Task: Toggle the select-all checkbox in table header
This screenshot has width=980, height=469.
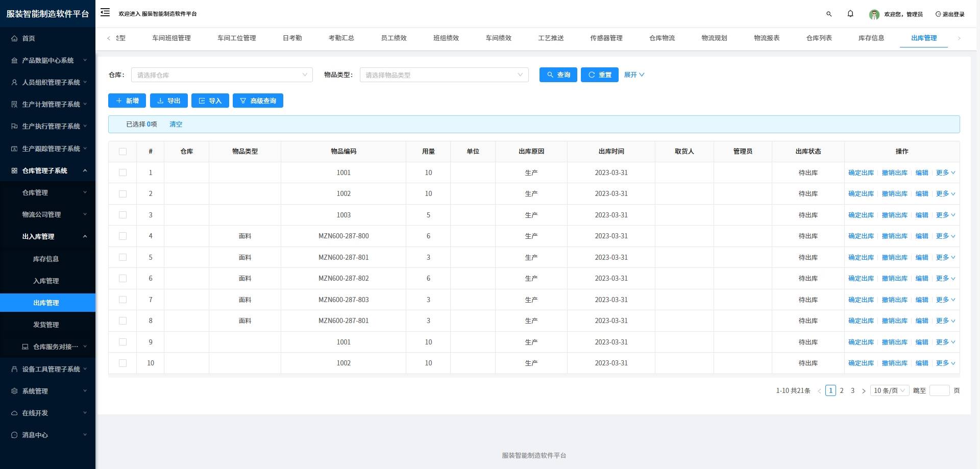Action: [122, 152]
